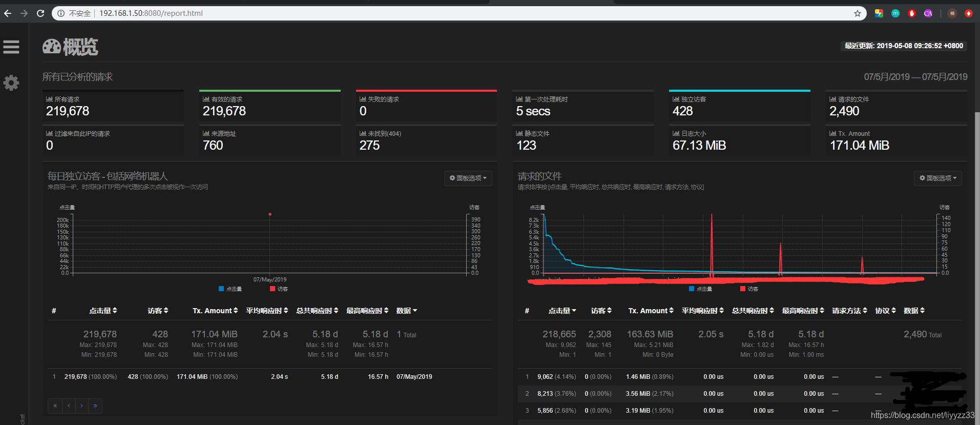The width and height of the screenshot is (980, 425).
Task: Sort visitors table by 点击量
Action: [103, 311]
